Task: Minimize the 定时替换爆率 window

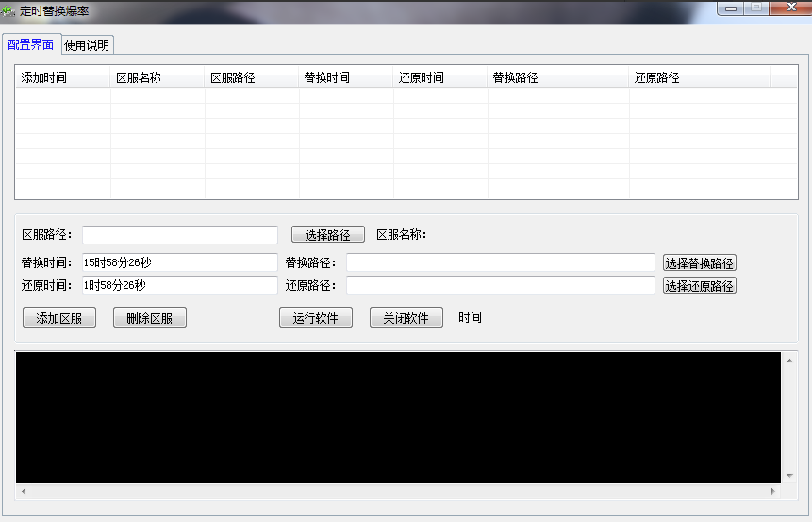Action: (731, 8)
